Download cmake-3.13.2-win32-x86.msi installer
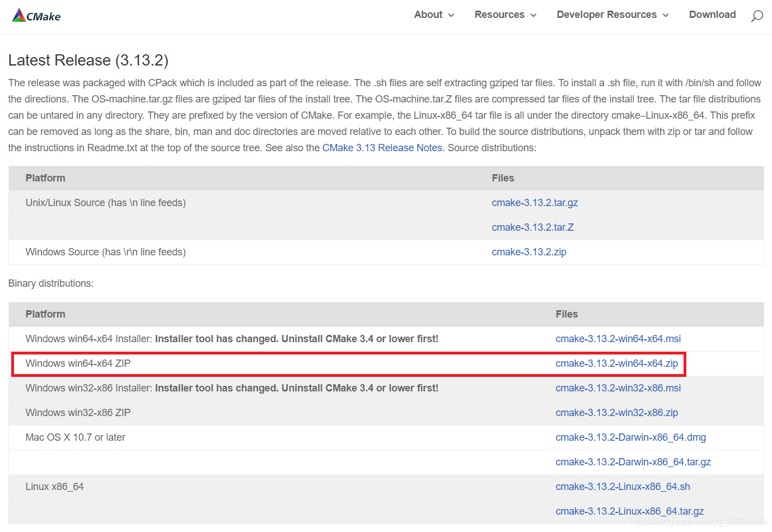This screenshot has width=772, height=532. click(x=618, y=388)
